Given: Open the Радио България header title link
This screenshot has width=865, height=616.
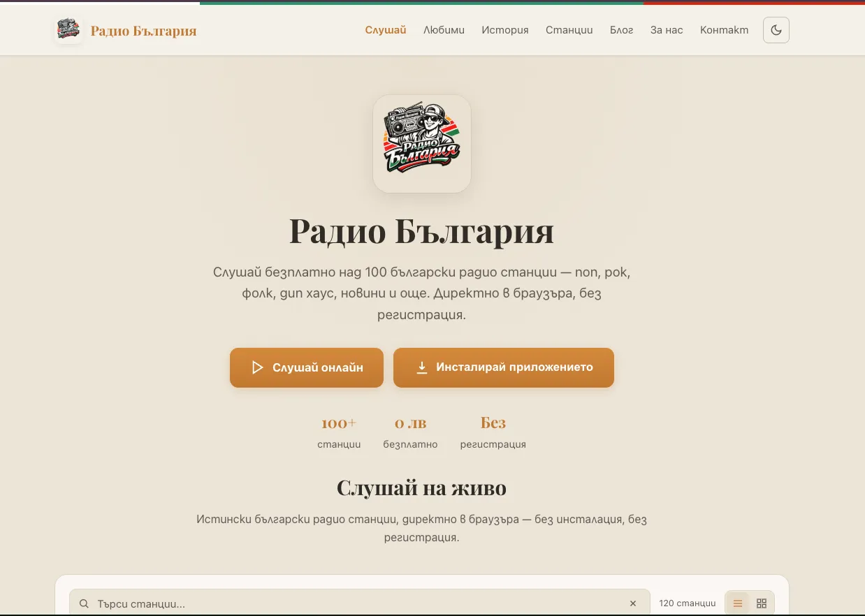Looking at the screenshot, I should 143,31.
